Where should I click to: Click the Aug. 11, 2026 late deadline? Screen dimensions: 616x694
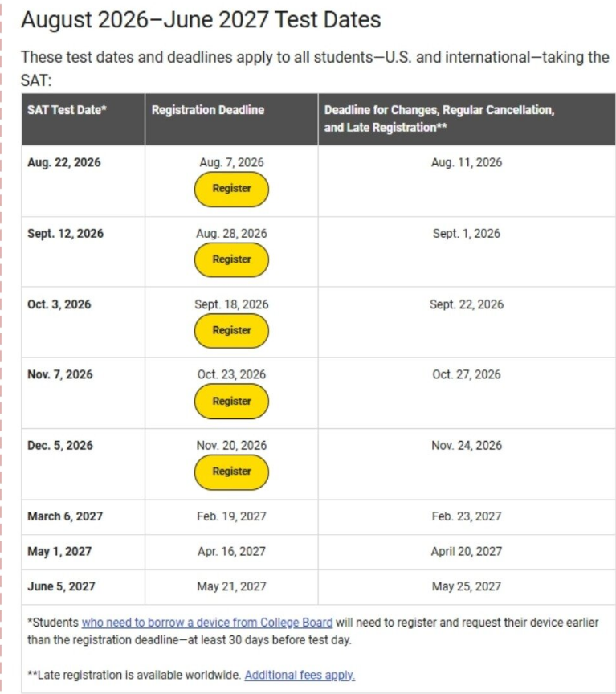coord(467,162)
